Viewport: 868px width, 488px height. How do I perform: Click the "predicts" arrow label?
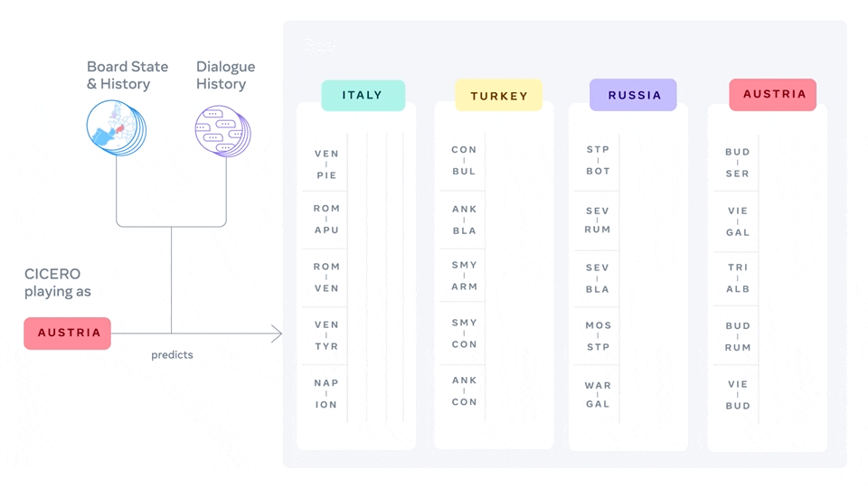[x=172, y=355]
